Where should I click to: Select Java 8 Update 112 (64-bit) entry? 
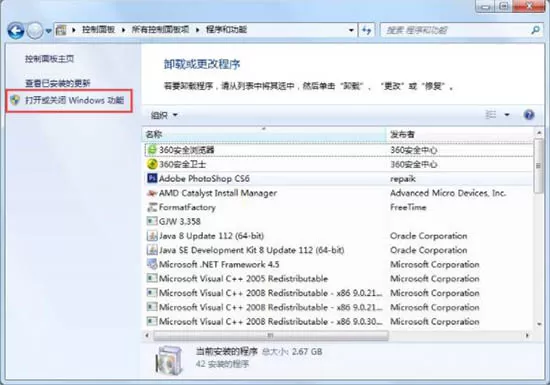[212, 236]
